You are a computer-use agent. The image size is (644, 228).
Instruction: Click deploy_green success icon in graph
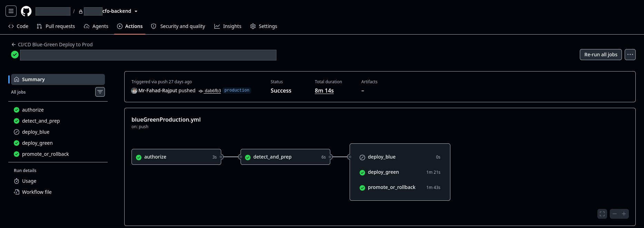(362, 172)
